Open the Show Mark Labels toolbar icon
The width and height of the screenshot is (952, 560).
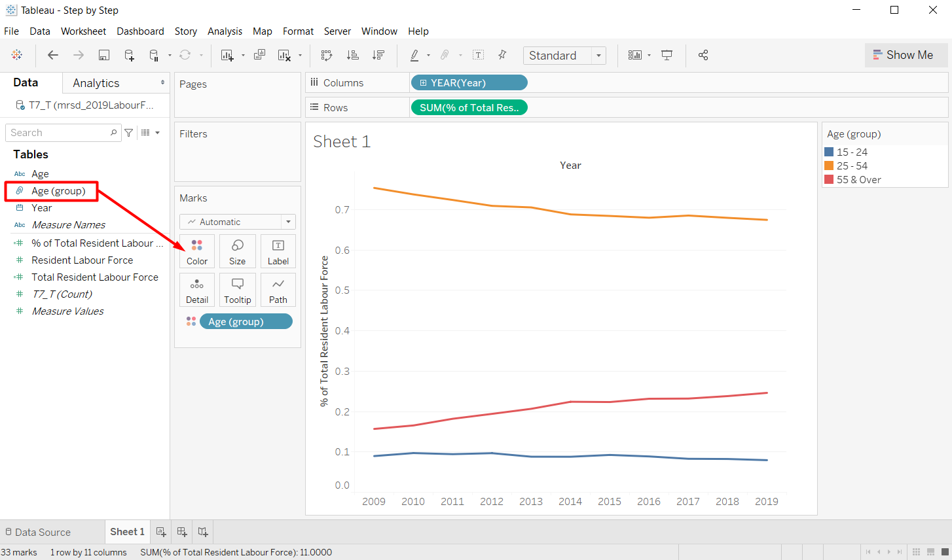point(478,55)
